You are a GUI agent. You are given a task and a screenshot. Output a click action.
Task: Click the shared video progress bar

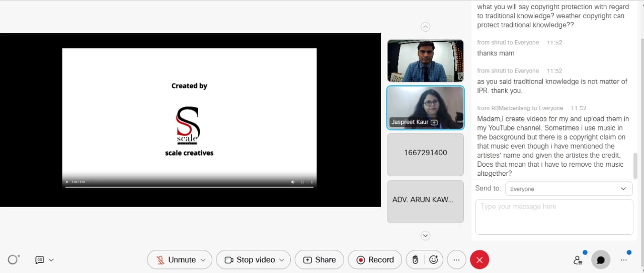click(x=189, y=187)
